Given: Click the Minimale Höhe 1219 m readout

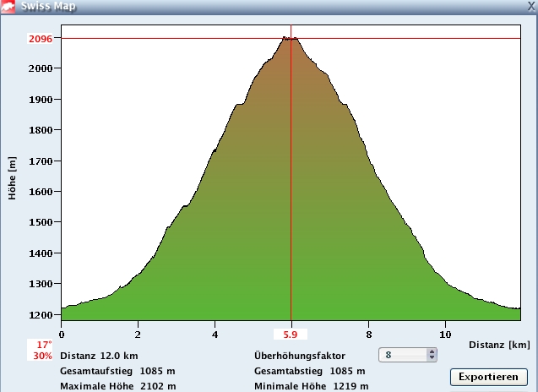Looking at the screenshot, I should (311, 386).
